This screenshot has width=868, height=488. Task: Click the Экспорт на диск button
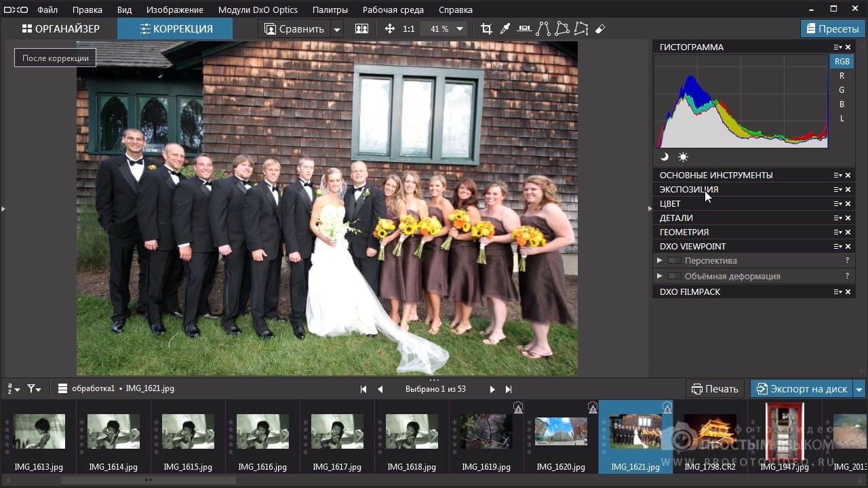click(x=802, y=388)
